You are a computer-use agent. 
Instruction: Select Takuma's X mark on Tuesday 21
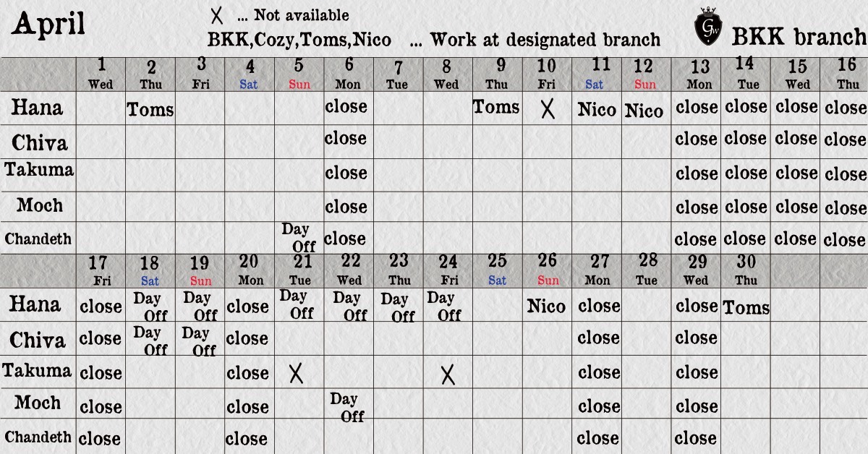coord(295,374)
